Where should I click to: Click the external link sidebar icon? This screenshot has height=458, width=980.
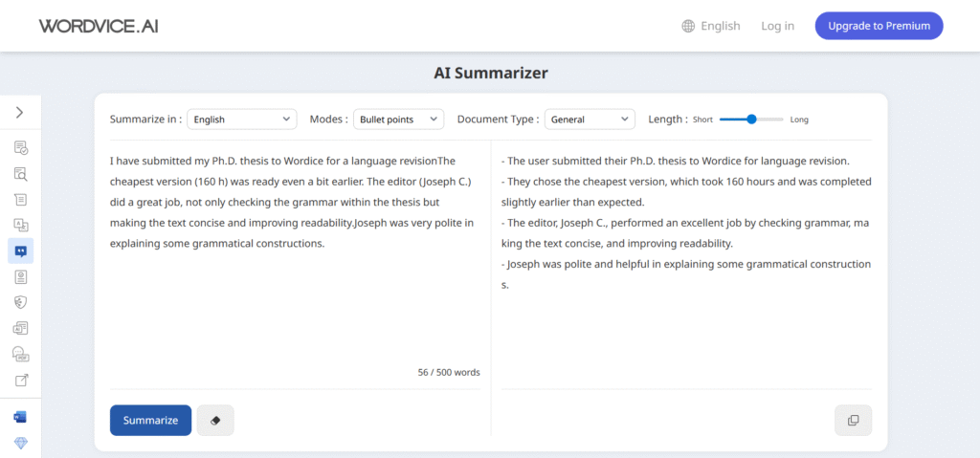pyautogui.click(x=21, y=380)
